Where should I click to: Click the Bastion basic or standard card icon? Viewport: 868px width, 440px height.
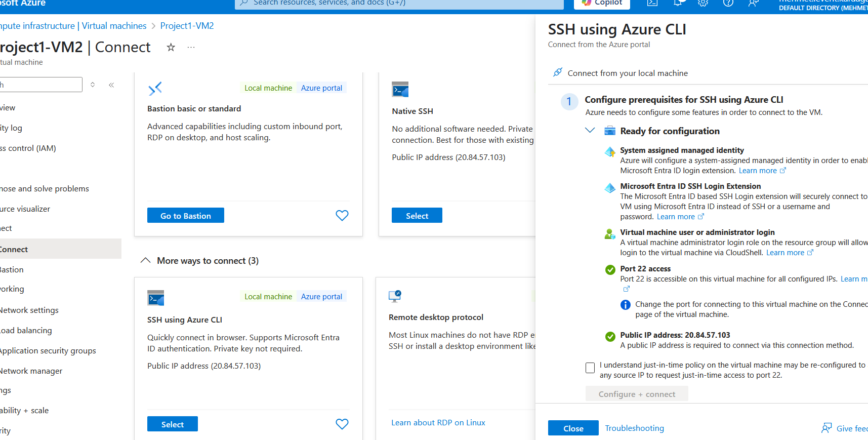click(x=155, y=89)
